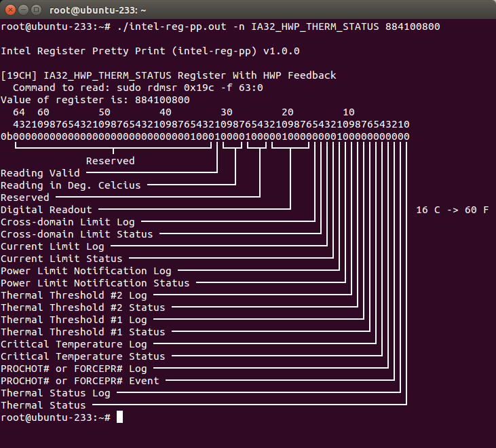This screenshot has height=448, width=496.
Task: Click 'Critical Temperature Log' label
Action: point(74,344)
